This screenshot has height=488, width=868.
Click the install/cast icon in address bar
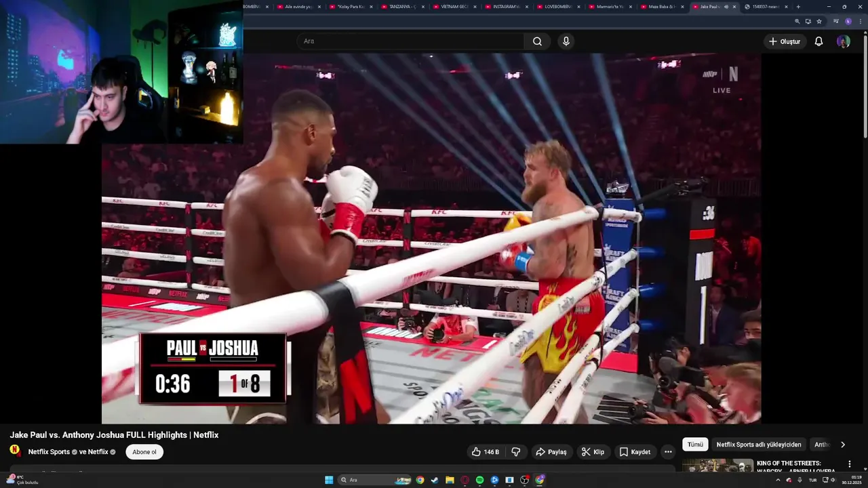pyautogui.click(x=808, y=21)
